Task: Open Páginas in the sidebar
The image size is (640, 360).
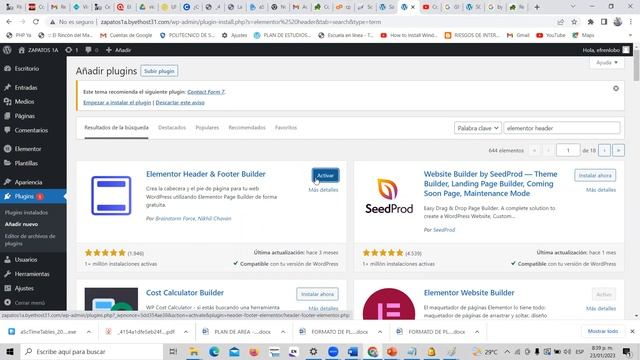Action: coord(24,116)
